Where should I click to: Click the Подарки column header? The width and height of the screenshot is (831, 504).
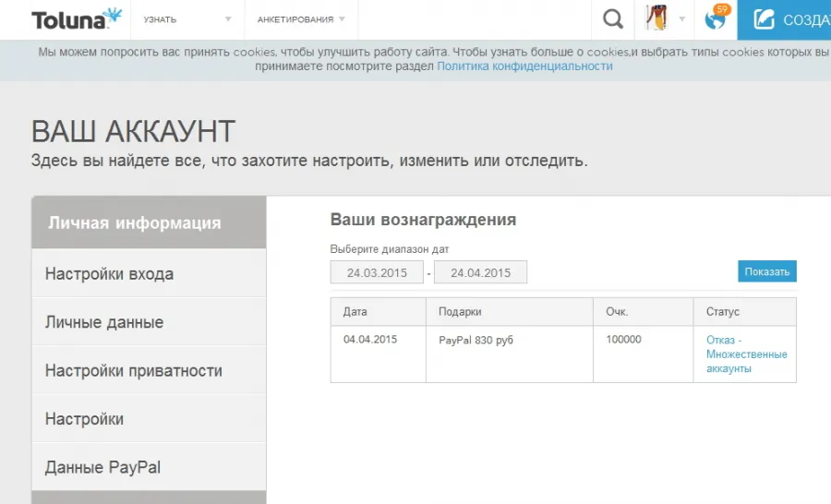click(x=510, y=312)
